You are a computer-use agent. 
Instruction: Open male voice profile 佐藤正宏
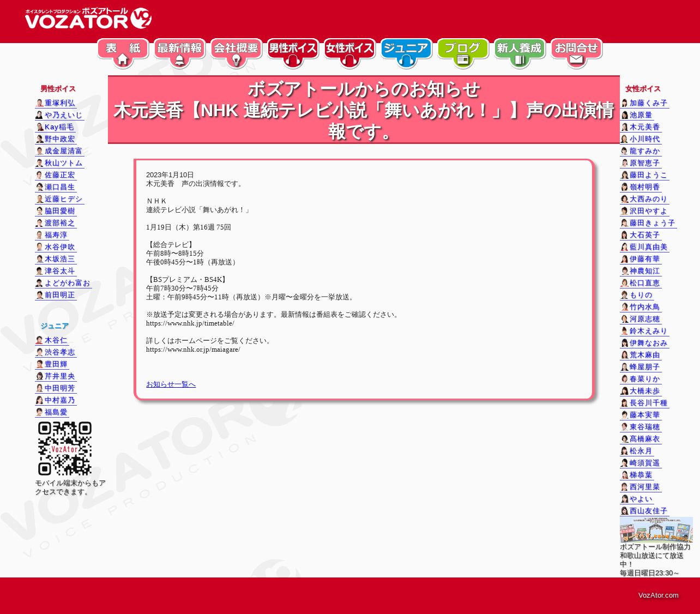click(56, 175)
